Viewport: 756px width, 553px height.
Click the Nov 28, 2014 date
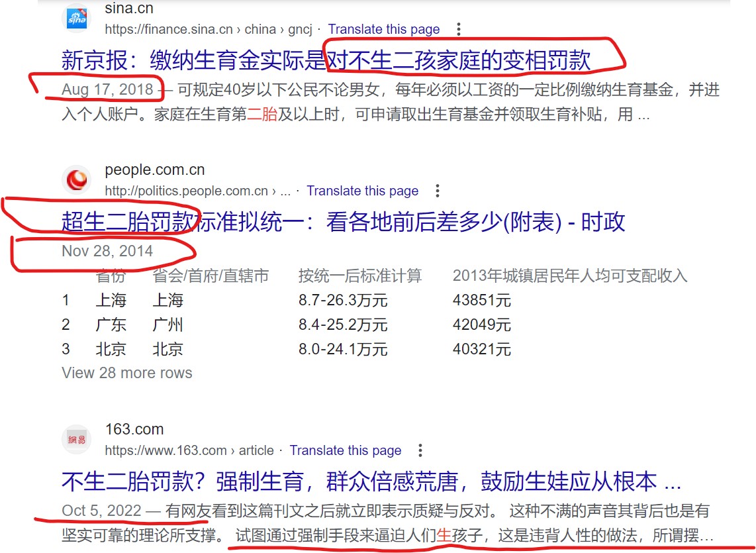[107, 251]
